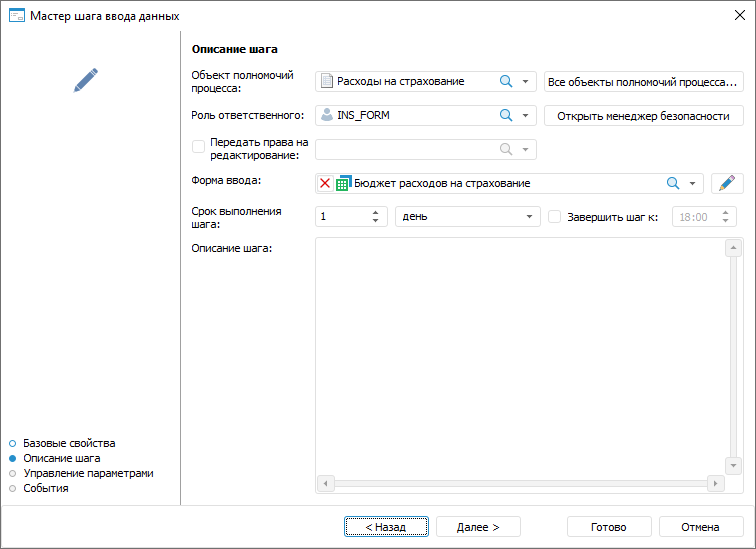Click "Открыть менеджер безопасности" button
Viewport: 756px width, 549px height.
643,115
